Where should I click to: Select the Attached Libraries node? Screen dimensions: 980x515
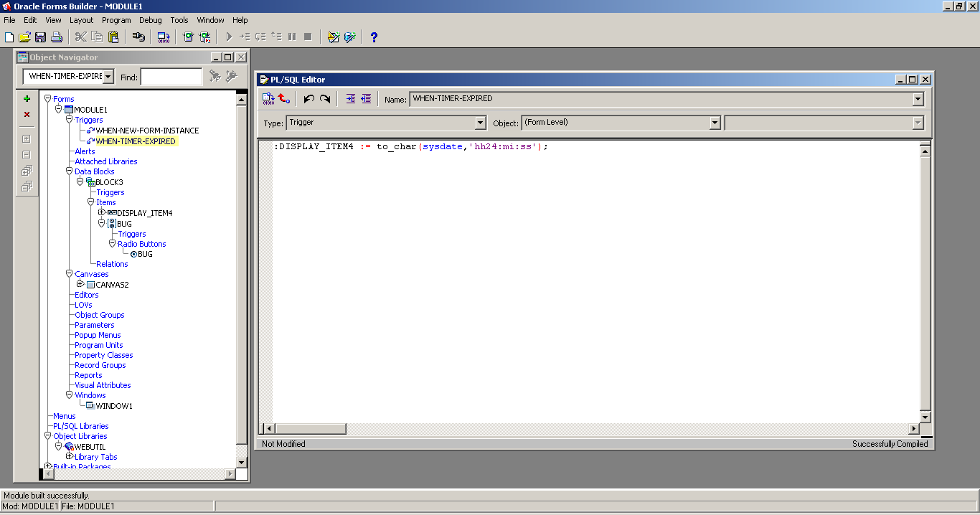106,161
